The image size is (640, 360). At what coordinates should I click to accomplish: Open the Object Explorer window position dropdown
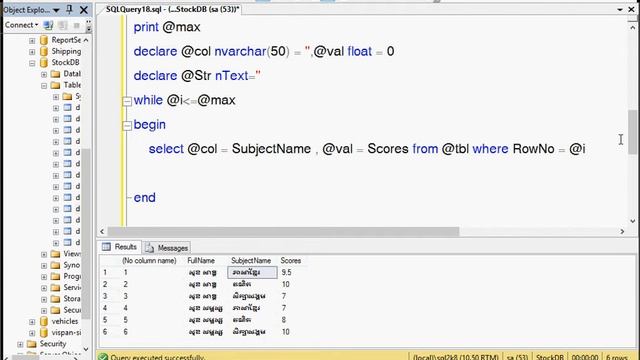[56, 10]
